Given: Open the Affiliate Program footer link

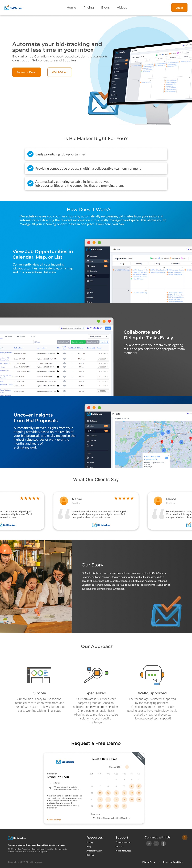Looking at the screenshot, I should pyautogui.click(x=94, y=851).
